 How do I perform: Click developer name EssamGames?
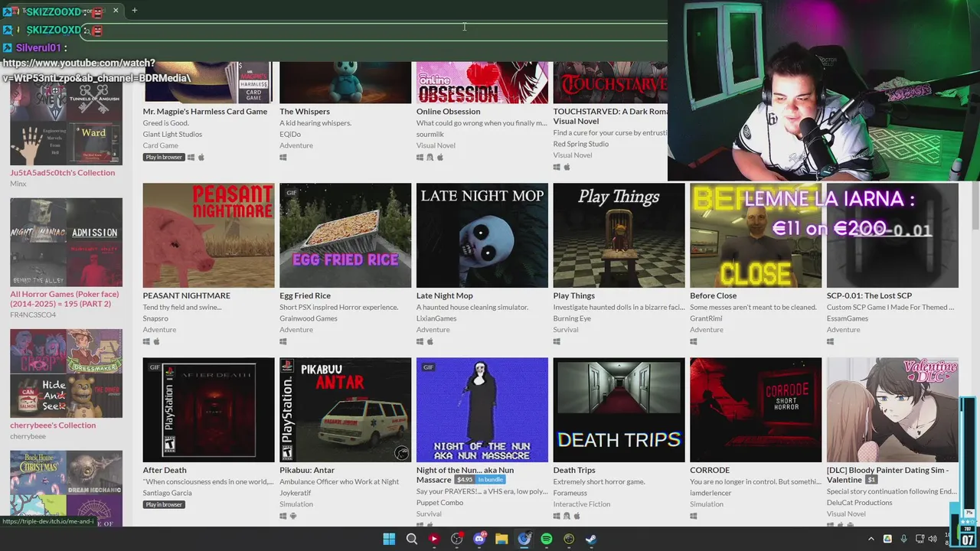click(848, 318)
